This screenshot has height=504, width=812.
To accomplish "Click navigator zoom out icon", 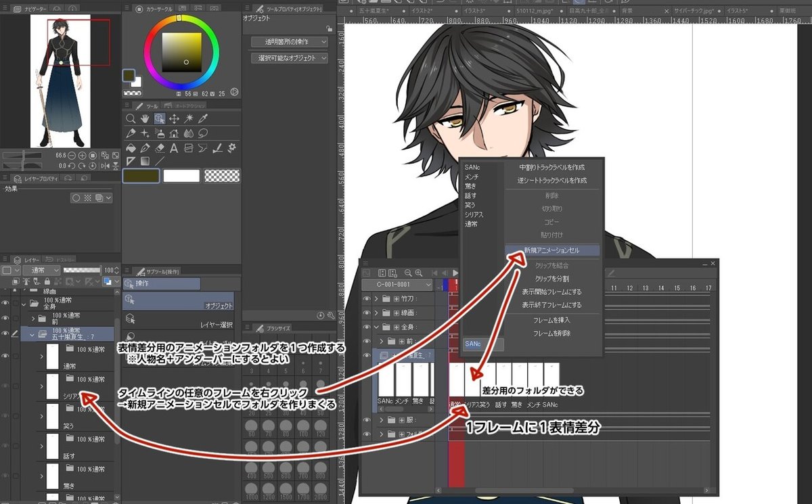I will (x=72, y=155).
